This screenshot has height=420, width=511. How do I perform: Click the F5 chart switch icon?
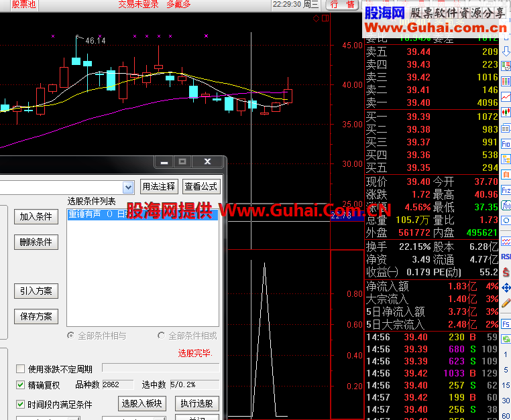click(506, 324)
